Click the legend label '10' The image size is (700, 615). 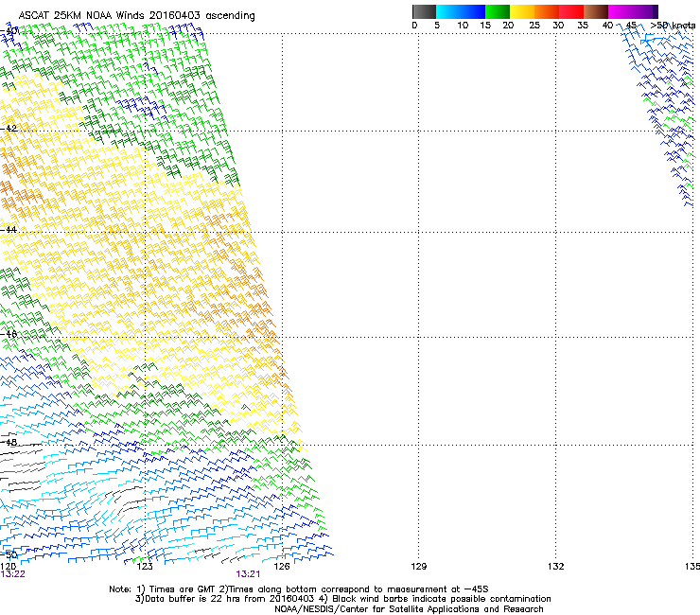(463, 26)
